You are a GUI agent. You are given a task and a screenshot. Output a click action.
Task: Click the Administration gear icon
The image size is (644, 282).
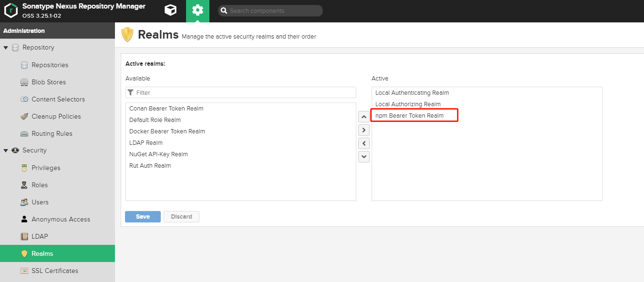[x=197, y=10]
